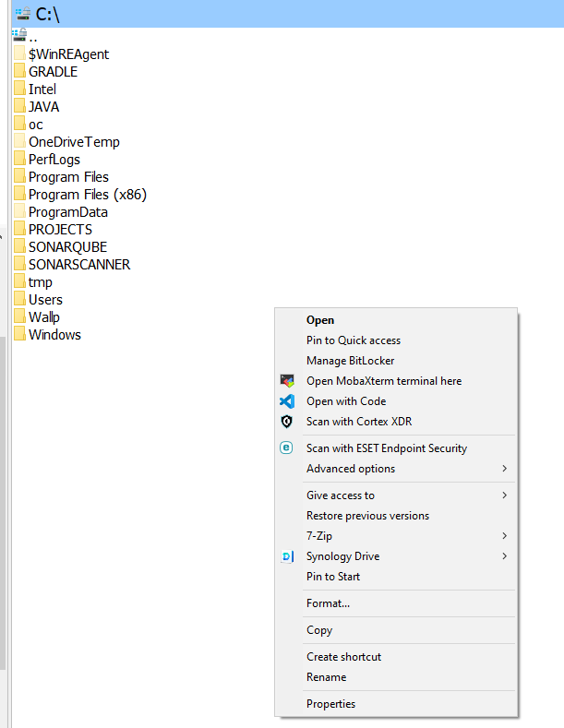Click the C:\ drive icon in header

point(23,14)
